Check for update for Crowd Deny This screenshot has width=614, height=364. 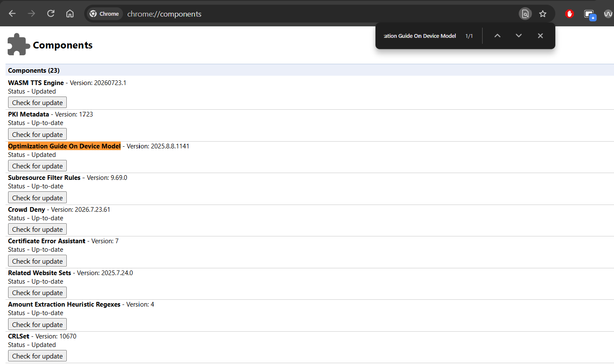37,229
